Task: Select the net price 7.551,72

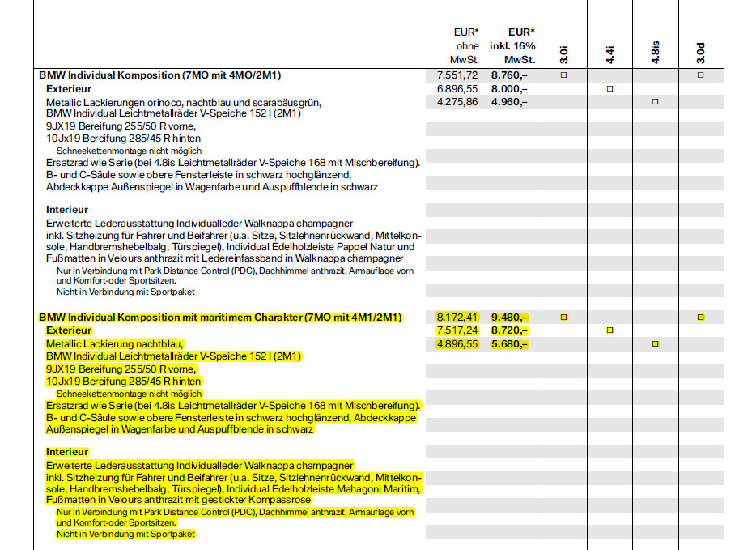Action: pyautogui.click(x=457, y=75)
